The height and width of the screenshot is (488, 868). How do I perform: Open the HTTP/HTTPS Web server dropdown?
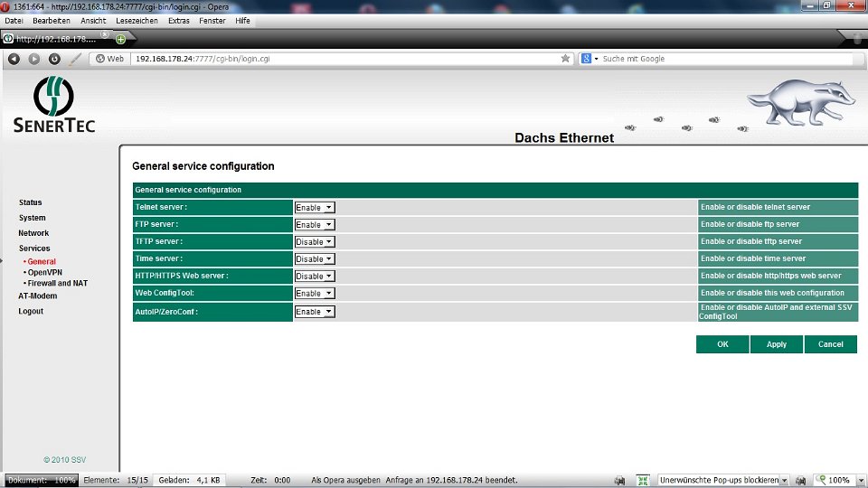point(315,277)
